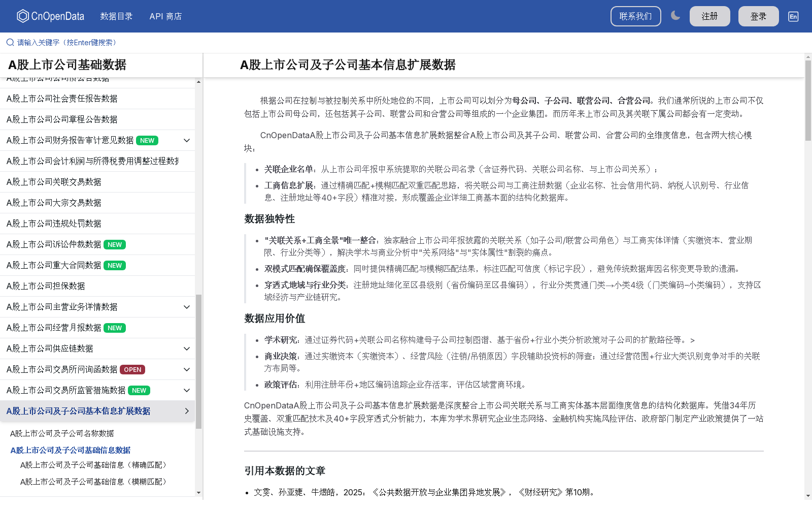This screenshot has height=508, width=812.
Task: Expand A股上市公司交易所问询函数据 chevron
Action: click(x=187, y=369)
